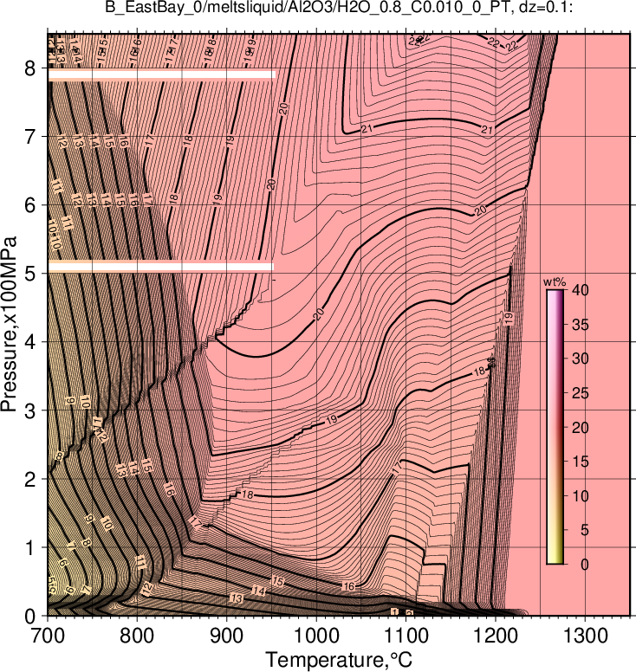Click the colorbar tick label 0

(585, 565)
